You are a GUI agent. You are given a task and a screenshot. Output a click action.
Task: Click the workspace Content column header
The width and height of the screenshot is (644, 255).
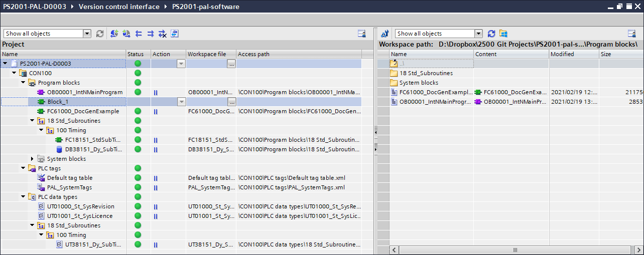(x=511, y=54)
